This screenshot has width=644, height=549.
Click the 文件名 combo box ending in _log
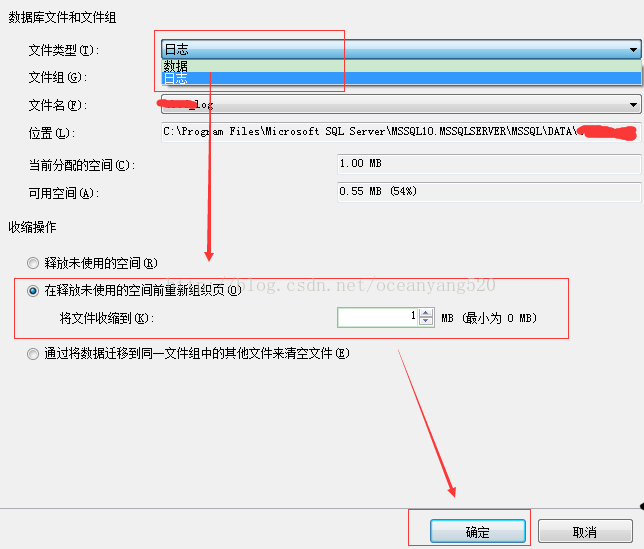[x=401, y=105]
